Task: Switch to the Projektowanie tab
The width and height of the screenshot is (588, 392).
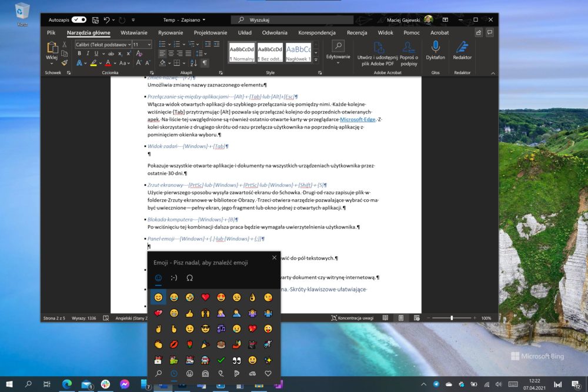Action: pos(211,32)
